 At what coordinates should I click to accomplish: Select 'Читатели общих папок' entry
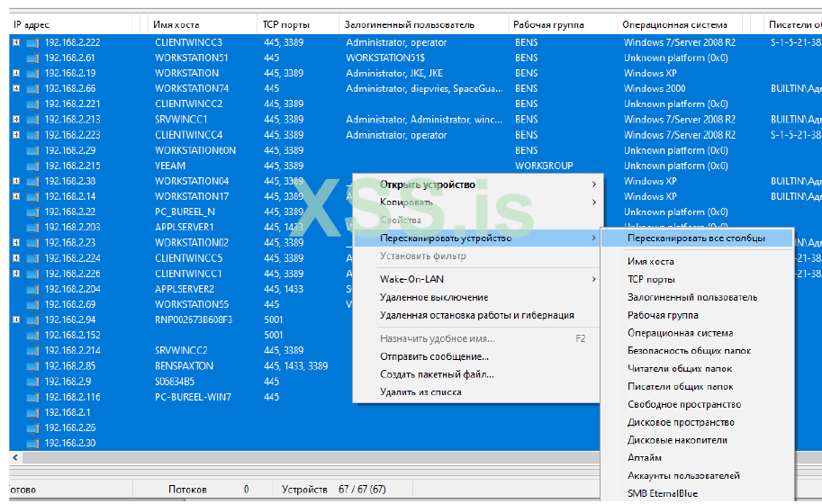pyautogui.click(x=697, y=368)
